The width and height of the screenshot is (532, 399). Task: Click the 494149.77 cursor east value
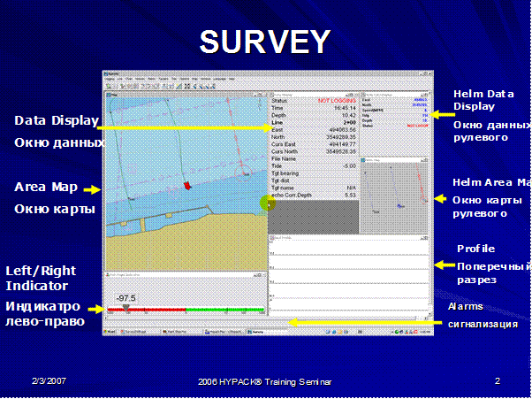tap(342, 144)
